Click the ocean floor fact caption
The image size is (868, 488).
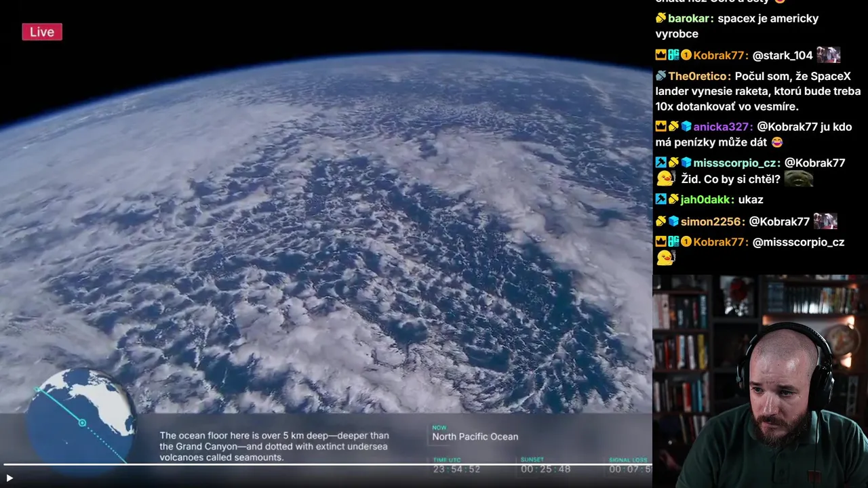(274, 447)
